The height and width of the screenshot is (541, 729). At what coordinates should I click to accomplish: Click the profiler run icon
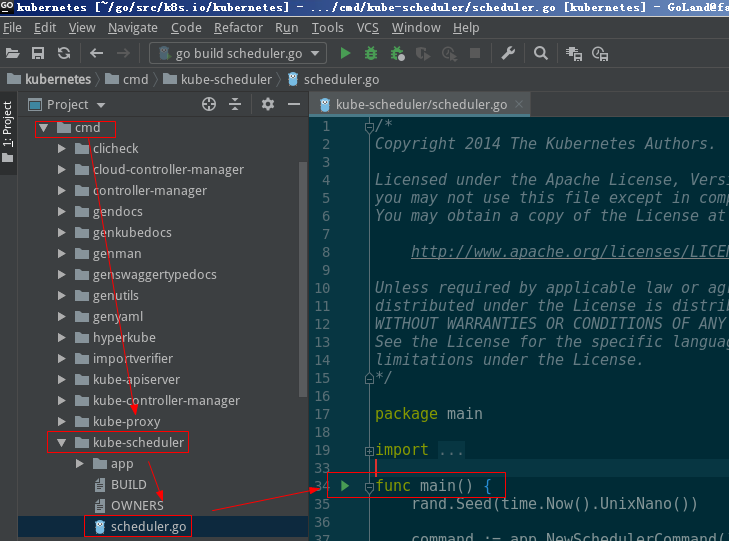click(x=449, y=54)
